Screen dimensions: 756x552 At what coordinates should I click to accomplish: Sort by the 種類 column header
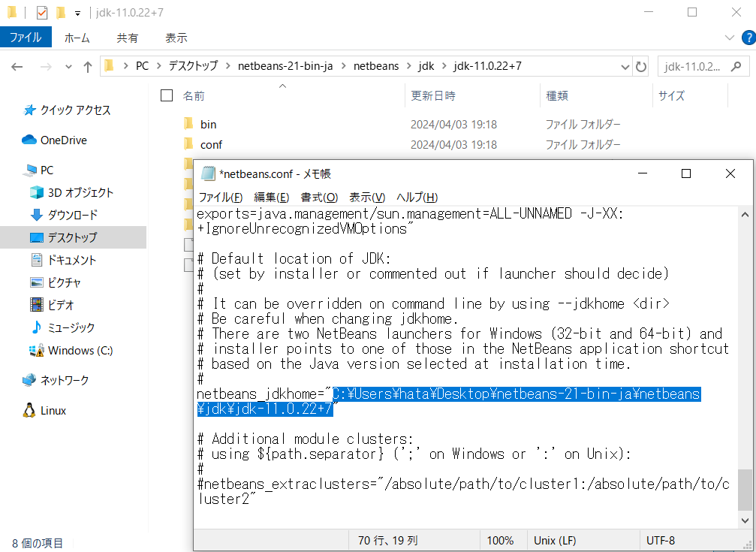click(557, 95)
